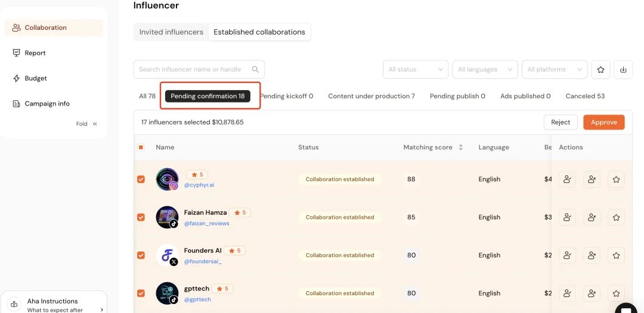Open the All platforms dropdown
The width and height of the screenshot is (644, 313).
coord(554,70)
